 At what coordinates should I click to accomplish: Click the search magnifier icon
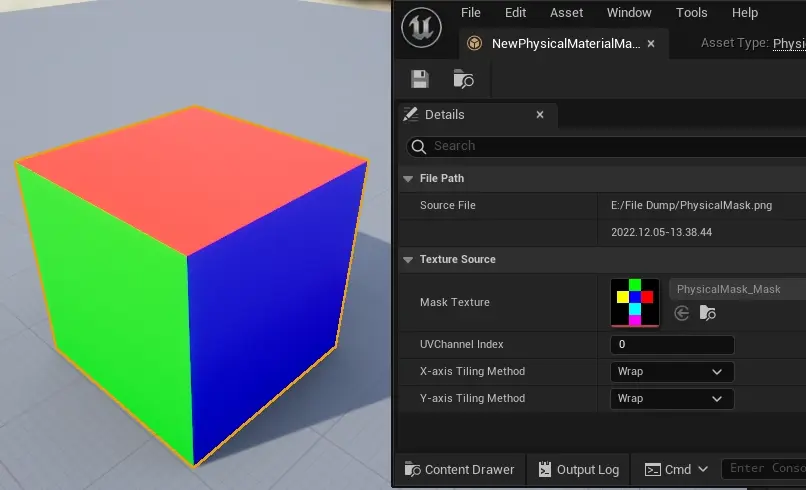[x=419, y=147]
